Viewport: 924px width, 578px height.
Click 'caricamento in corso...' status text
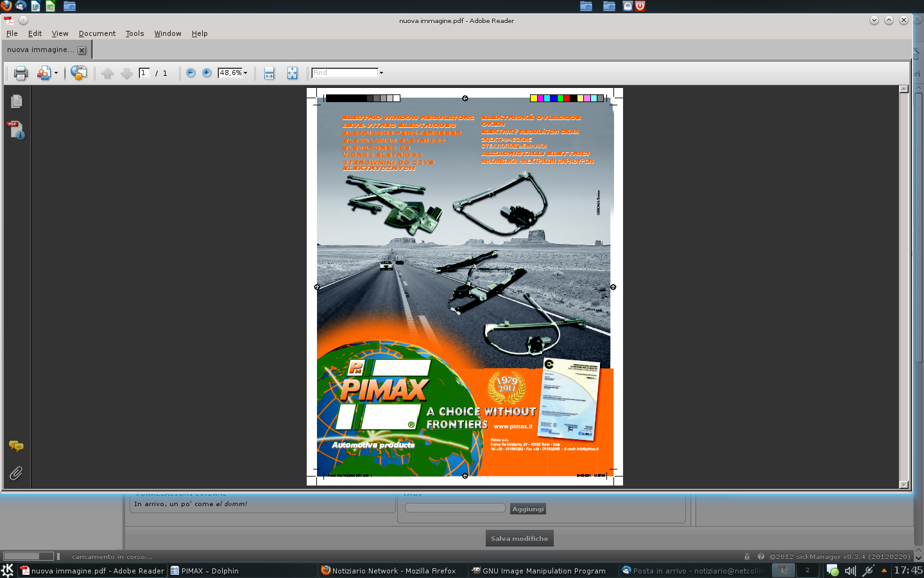(x=112, y=557)
